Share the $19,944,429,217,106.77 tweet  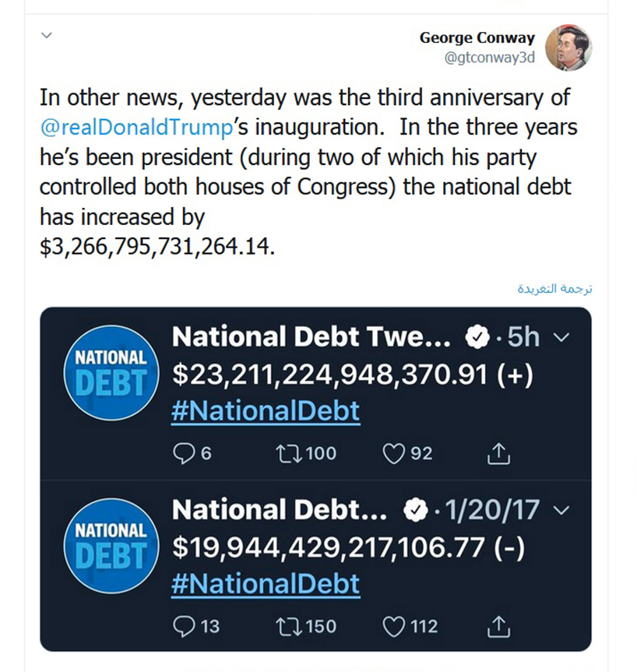coord(498,627)
